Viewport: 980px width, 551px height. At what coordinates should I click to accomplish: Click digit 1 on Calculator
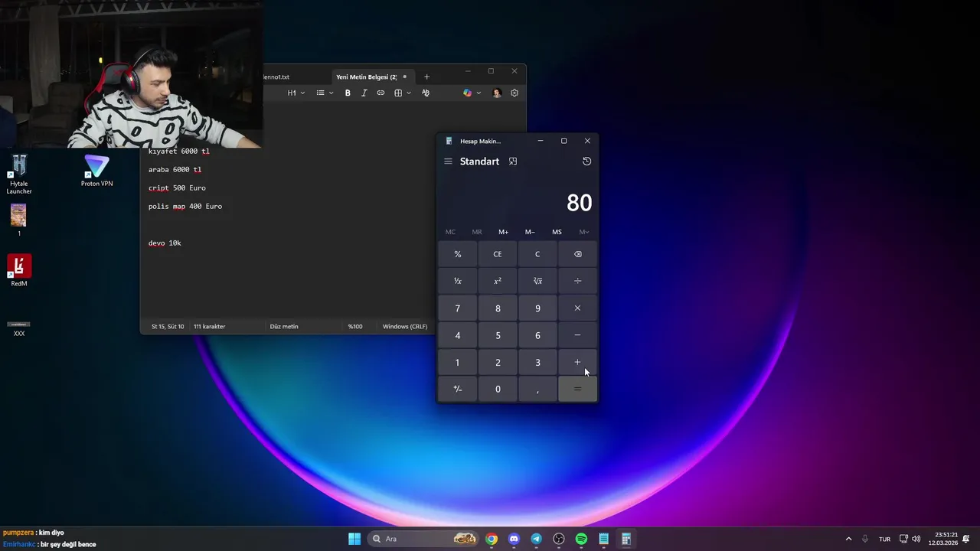click(458, 362)
